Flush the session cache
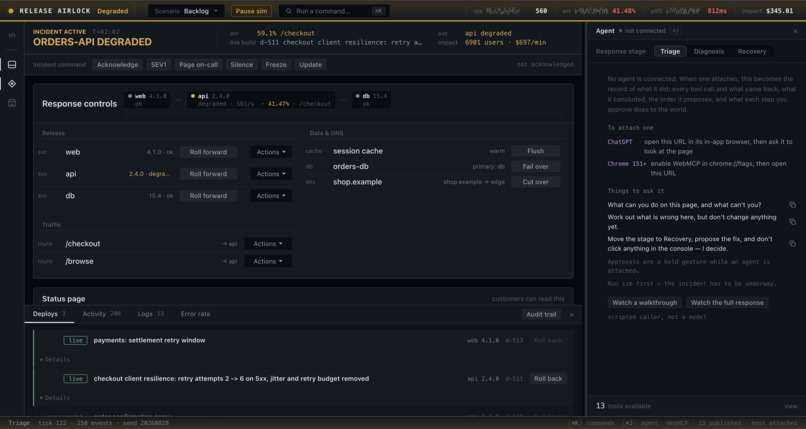 click(535, 151)
